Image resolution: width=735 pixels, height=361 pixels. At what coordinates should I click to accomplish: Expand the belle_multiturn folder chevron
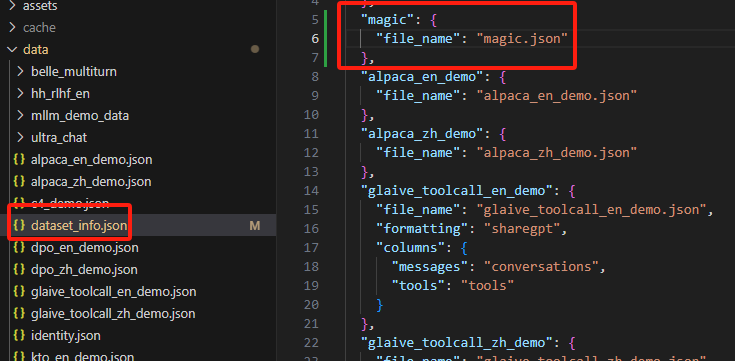[20, 72]
